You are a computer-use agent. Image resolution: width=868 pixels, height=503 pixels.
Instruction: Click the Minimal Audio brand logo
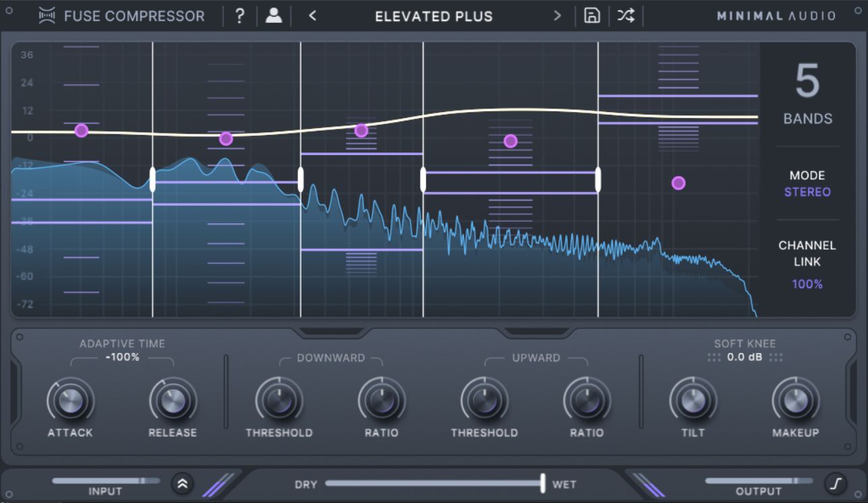pos(776,16)
